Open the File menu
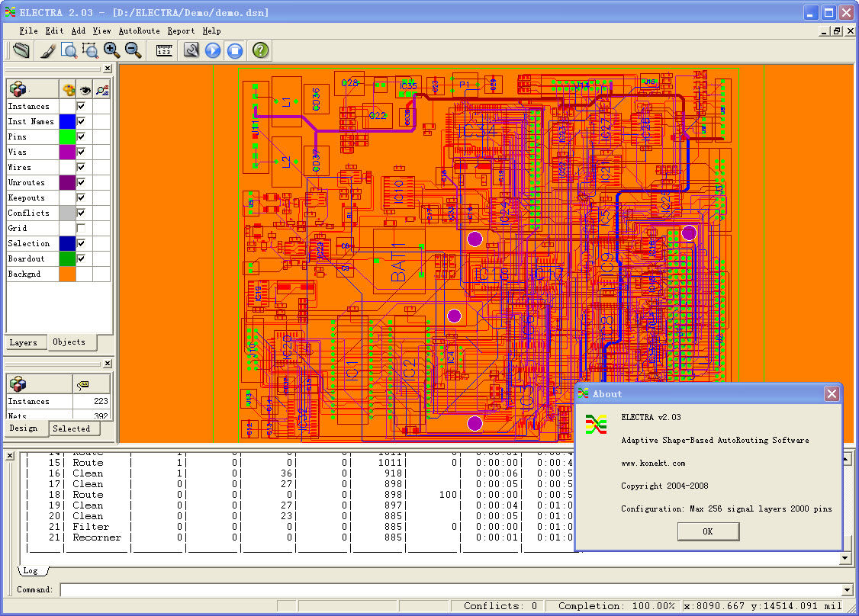This screenshot has height=616, width=859. click(28, 31)
